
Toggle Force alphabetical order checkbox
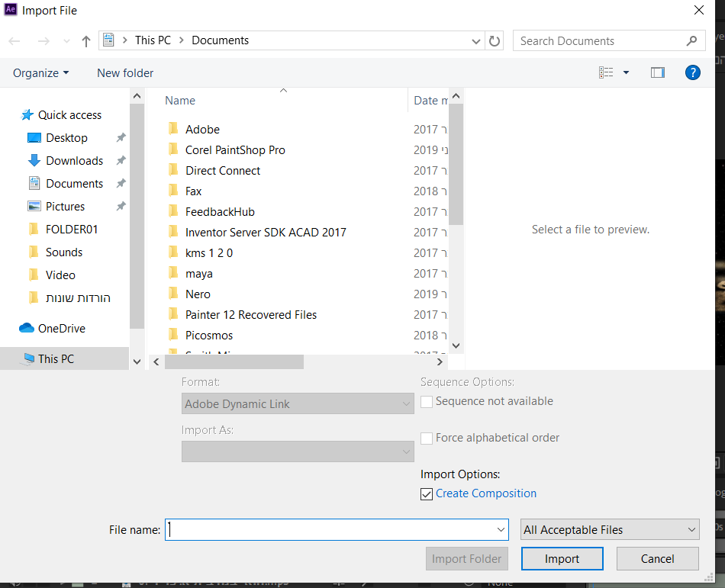[427, 439]
